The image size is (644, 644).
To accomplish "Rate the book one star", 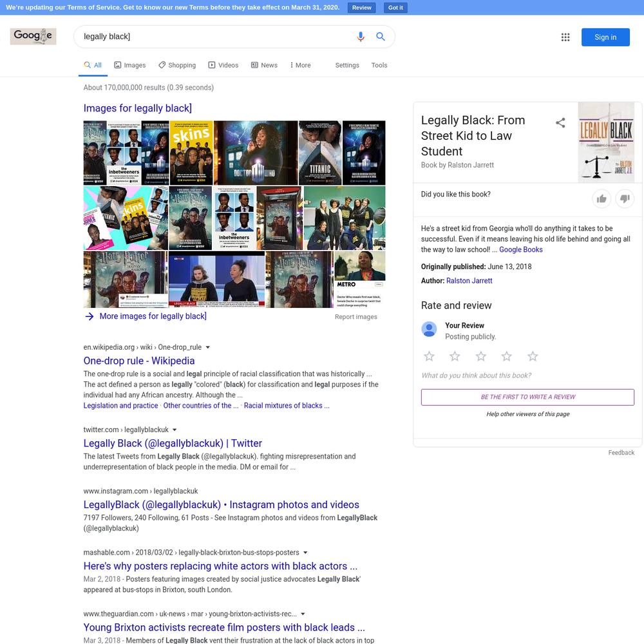I will click(429, 356).
